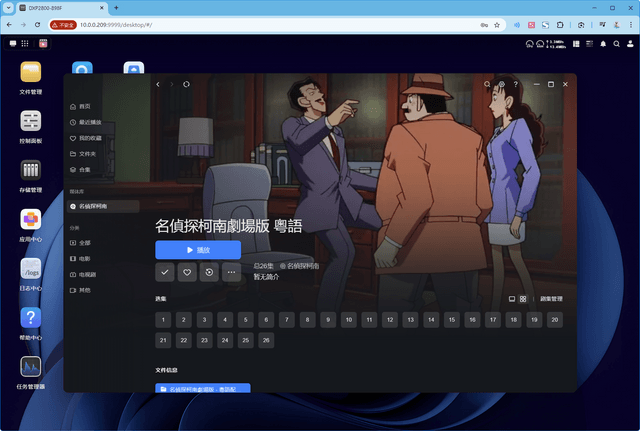Click the 不安全 security warning badge
This screenshot has width=640, height=431.
click(x=63, y=25)
